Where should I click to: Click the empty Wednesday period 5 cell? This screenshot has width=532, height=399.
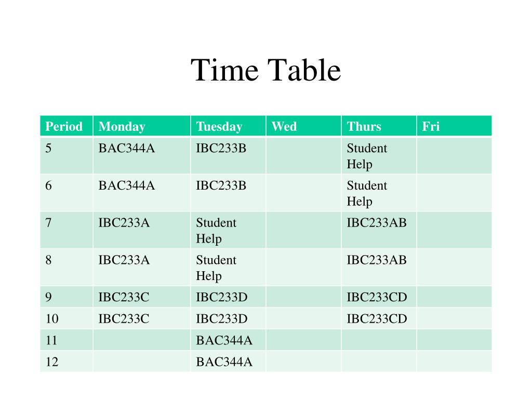click(x=303, y=155)
